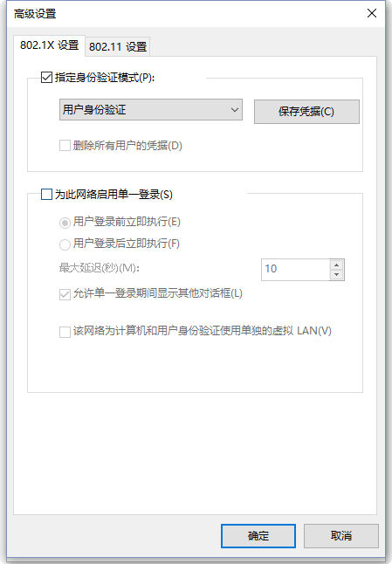Click the 高级设置 window title text

[x=35, y=14]
